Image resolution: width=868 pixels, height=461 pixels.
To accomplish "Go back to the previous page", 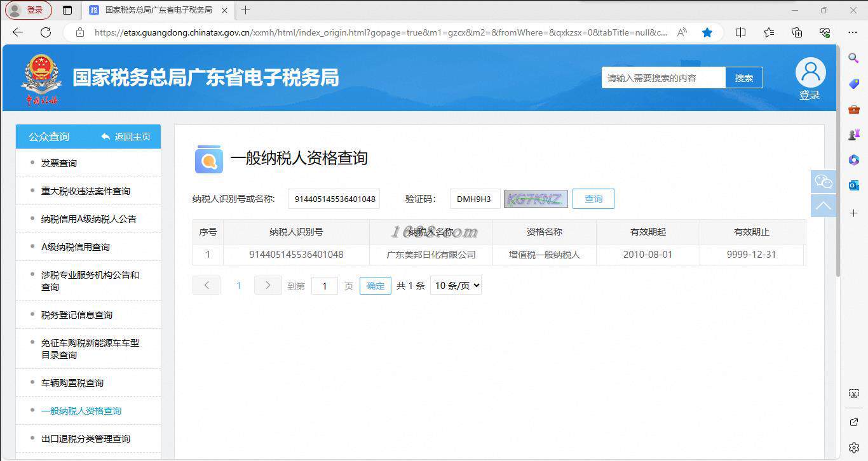I will (x=18, y=32).
